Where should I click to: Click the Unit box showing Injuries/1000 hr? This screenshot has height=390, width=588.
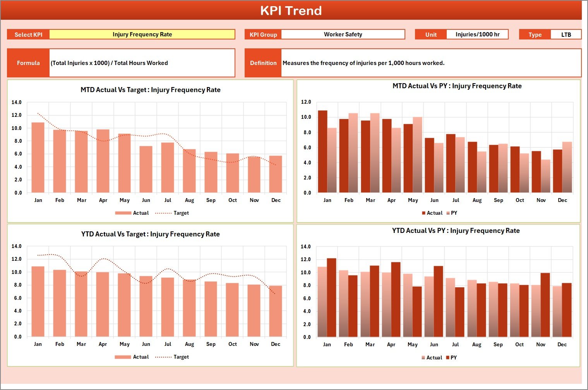477,34
